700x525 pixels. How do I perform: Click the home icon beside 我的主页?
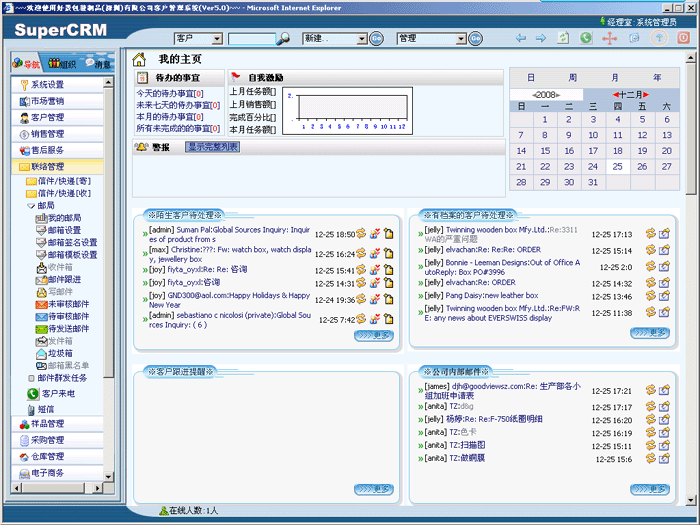tap(139, 59)
